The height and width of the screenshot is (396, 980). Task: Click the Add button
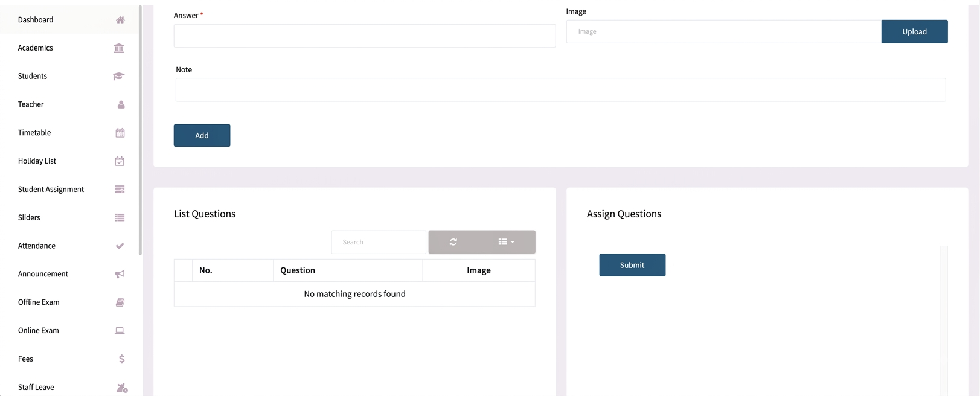(x=202, y=135)
